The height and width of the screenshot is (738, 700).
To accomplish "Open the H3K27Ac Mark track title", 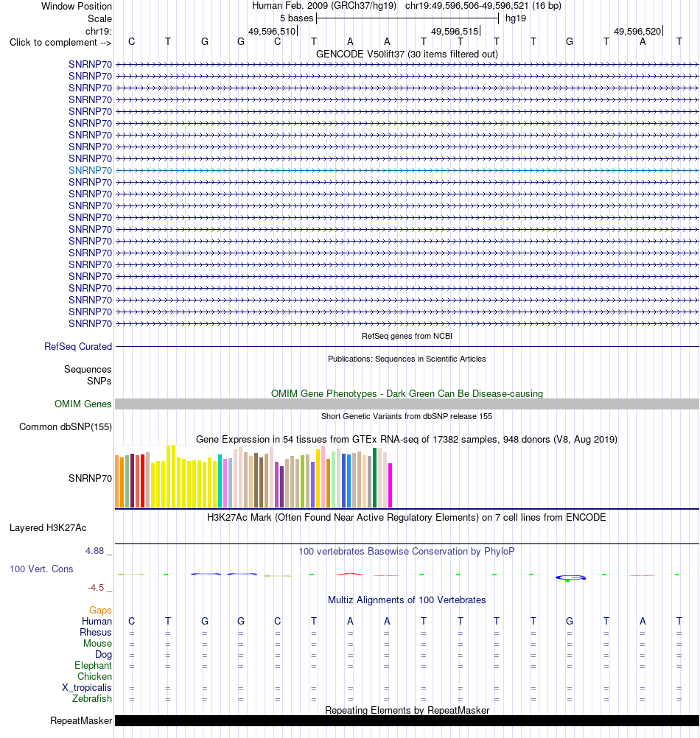I will click(x=407, y=517).
